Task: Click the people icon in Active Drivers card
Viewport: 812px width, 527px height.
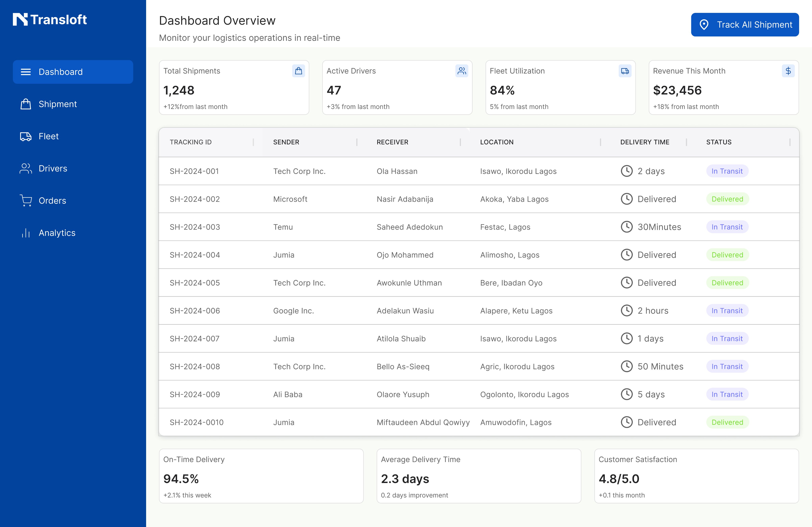Action: [461, 71]
